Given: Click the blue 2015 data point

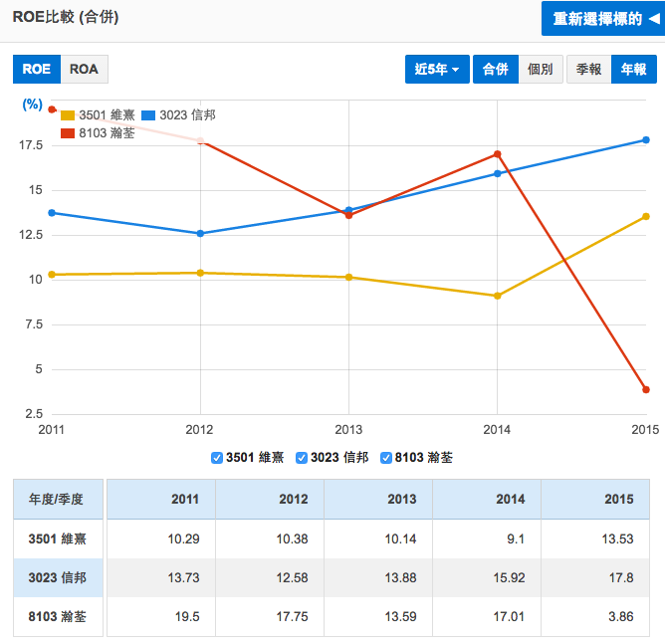Looking at the screenshot, I should [645, 140].
